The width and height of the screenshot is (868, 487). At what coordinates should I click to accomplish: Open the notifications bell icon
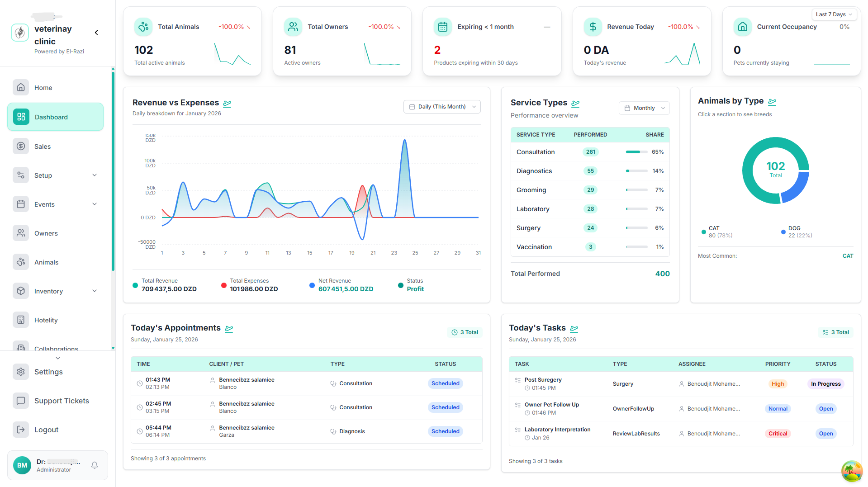pos(95,465)
